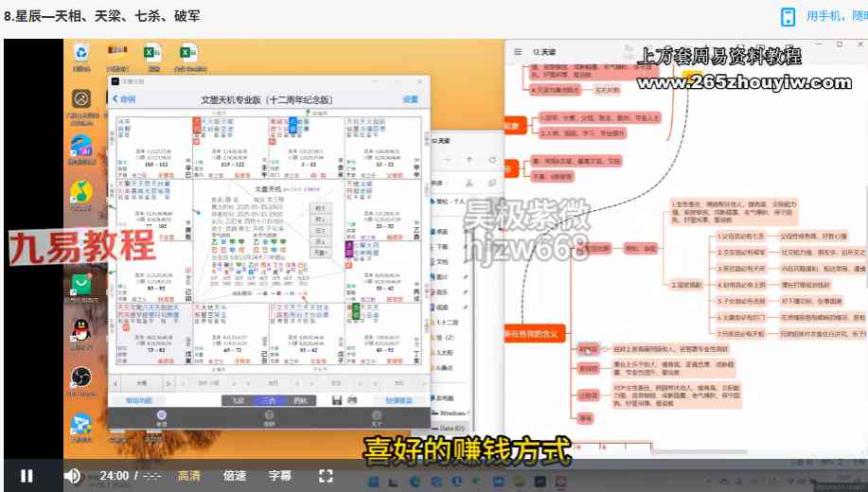
Task: Mute the video volume speaker icon
Action: click(x=72, y=476)
